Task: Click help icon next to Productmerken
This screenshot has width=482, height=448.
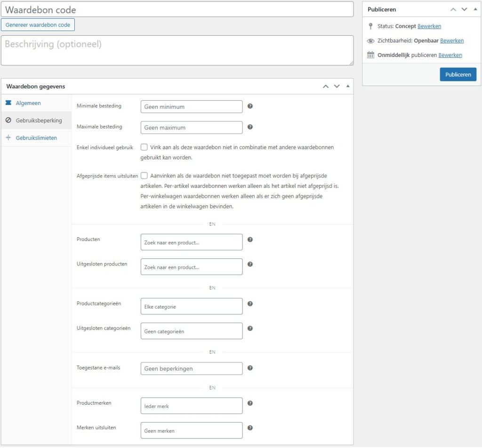Action: click(x=250, y=403)
